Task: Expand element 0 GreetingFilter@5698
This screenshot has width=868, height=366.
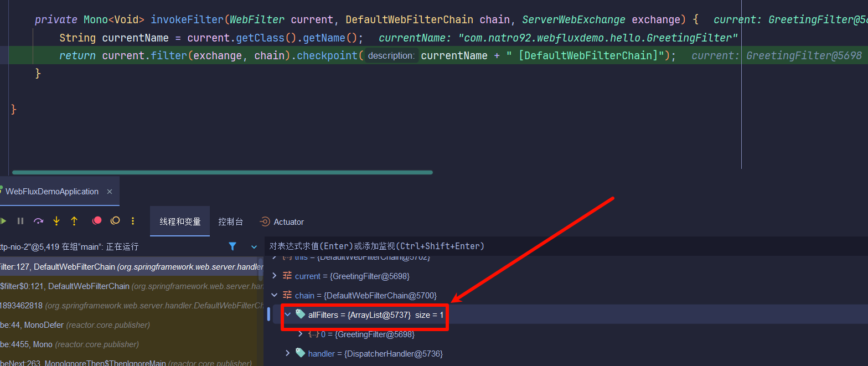Action: click(301, 334)
